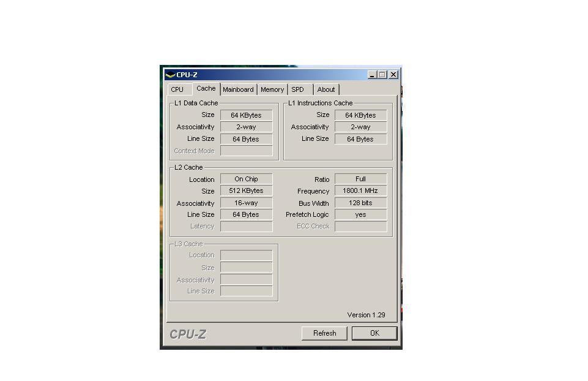Click L1 Instructions Cache associativity field

point(361,127)
